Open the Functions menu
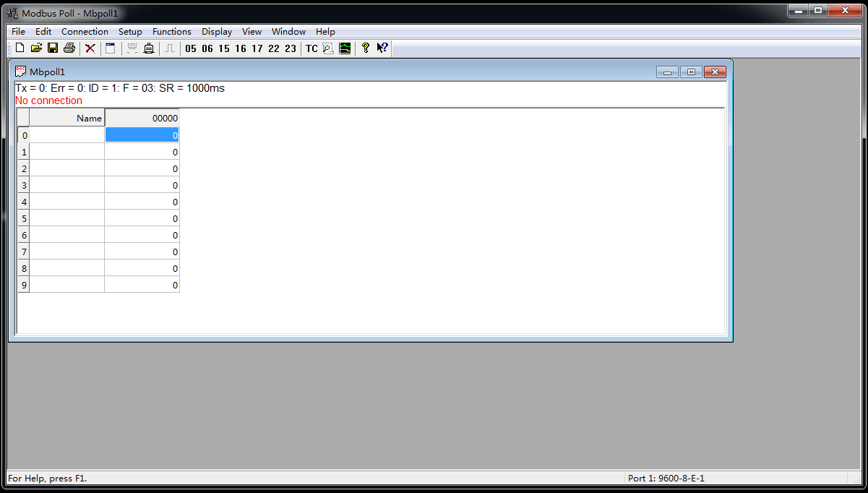 172,32
